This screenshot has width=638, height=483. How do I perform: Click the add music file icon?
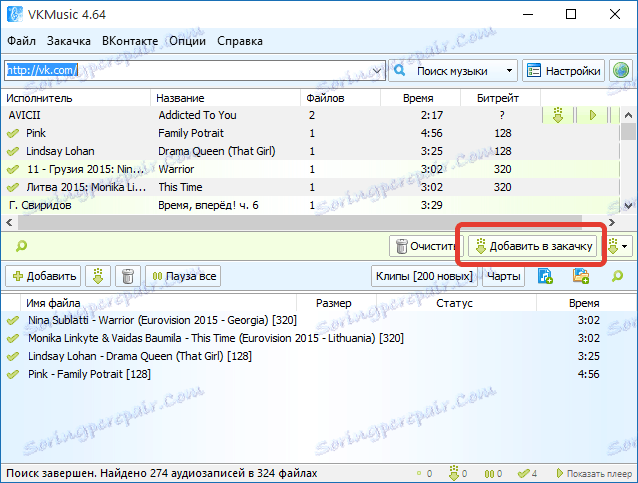click(545, 276)
